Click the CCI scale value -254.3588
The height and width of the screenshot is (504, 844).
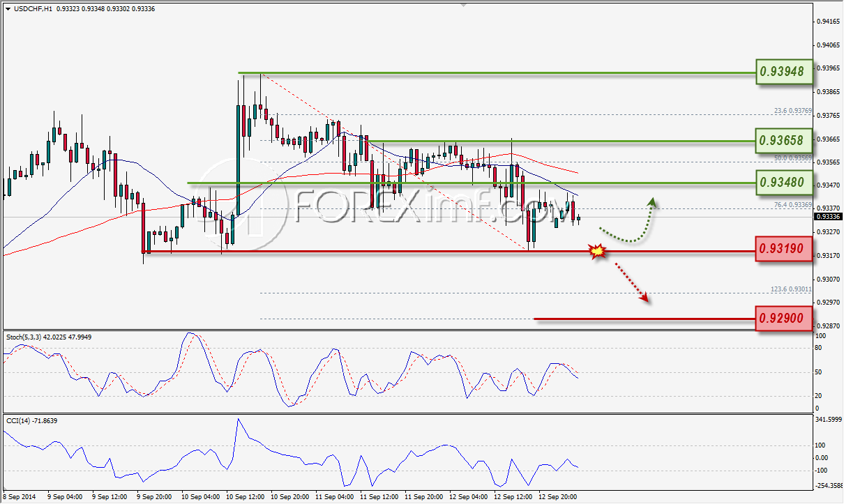[x=829, y=485]
